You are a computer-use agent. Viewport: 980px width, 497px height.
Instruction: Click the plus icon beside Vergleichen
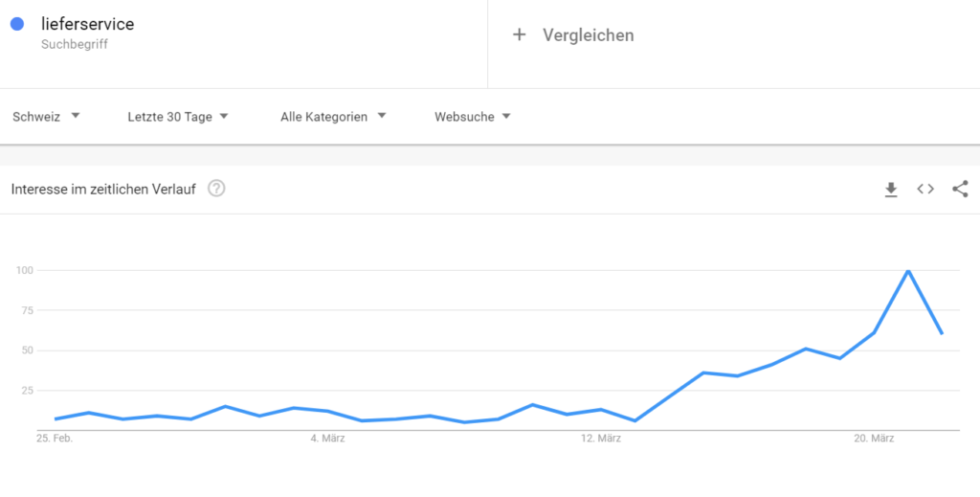tap(520, 34)
